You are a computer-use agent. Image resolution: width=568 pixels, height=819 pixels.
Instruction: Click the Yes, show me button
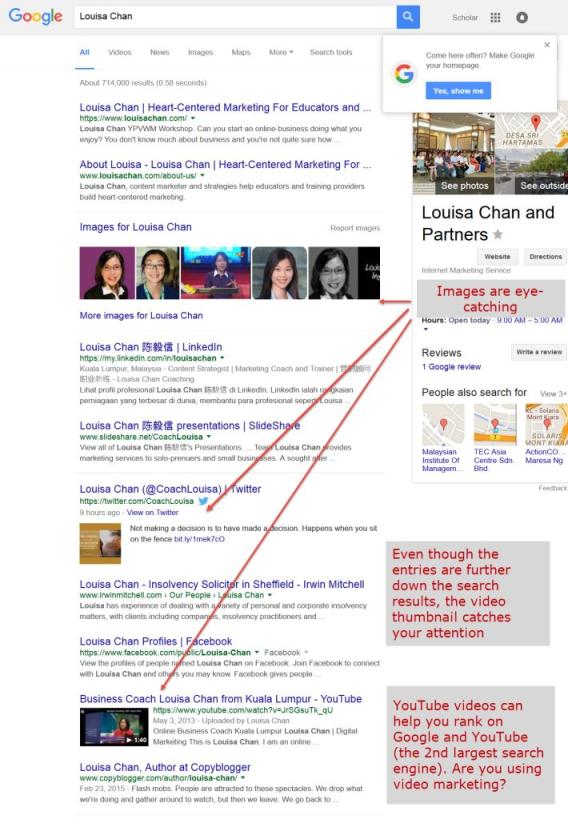(x=458, y=91)
